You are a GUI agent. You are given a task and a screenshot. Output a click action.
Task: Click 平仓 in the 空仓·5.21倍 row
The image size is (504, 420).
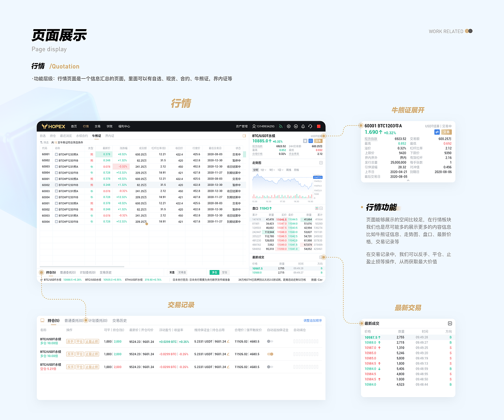pyautogui.click(x=80, y=367)
